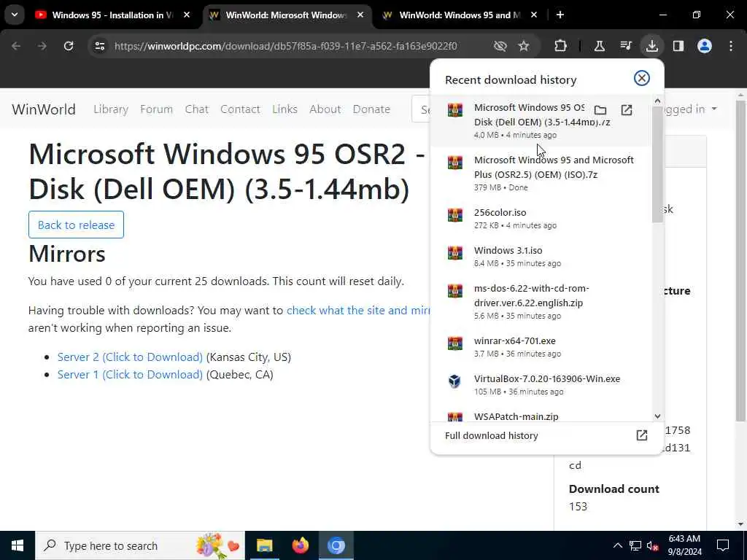Click the address bar URL
The image size is (747, 560).
[x=285, y=46]
